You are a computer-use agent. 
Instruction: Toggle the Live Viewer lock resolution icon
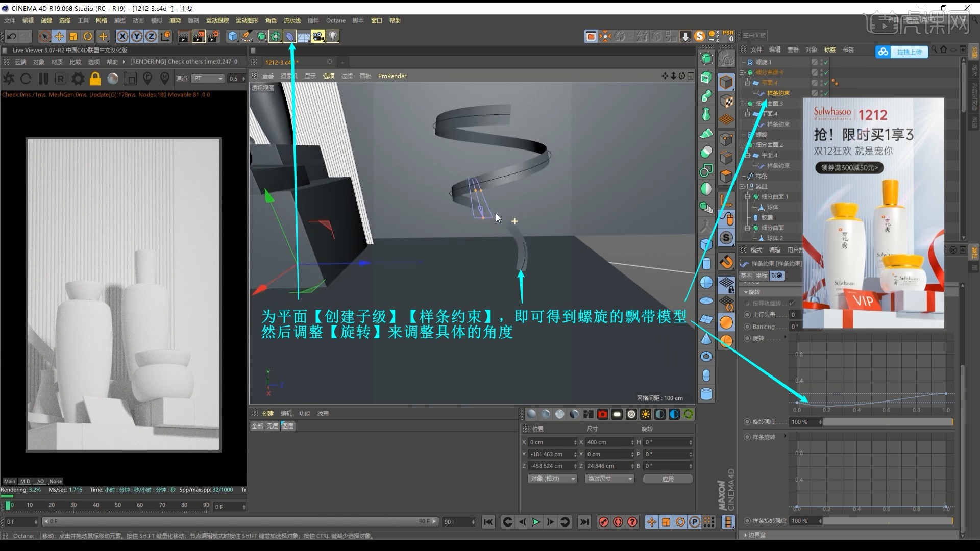[95, 79]
